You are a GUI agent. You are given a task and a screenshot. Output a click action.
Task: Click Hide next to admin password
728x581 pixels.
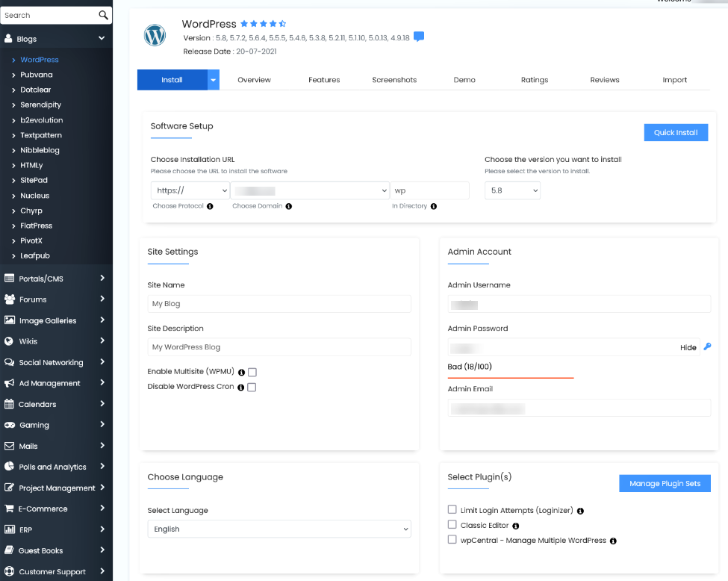tap(688, 347)
